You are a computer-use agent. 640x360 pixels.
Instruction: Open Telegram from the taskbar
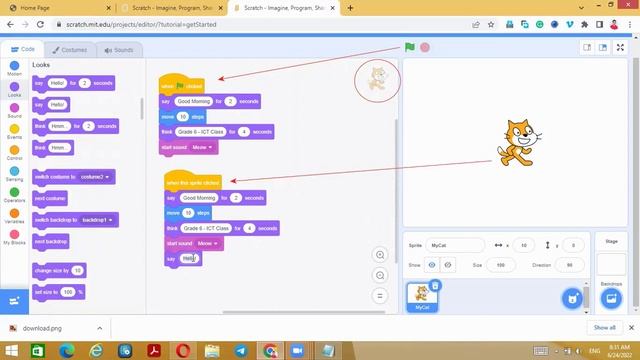coord(241,351)
